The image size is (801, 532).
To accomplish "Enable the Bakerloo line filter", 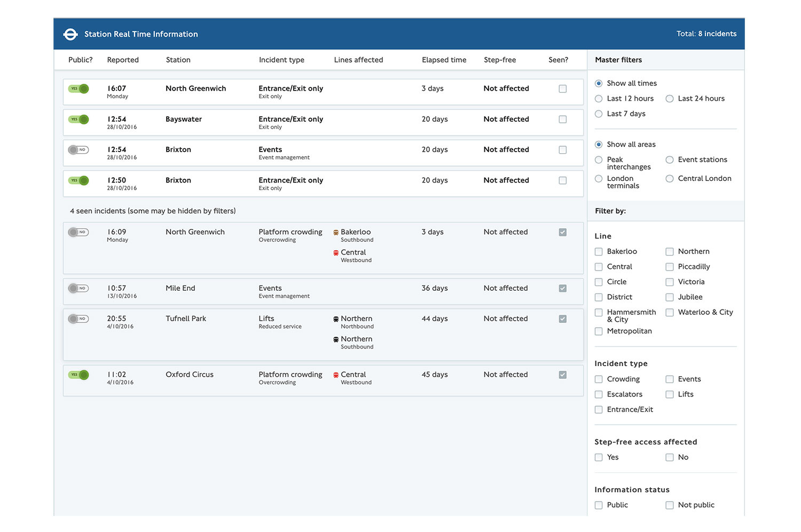I will tap(599, 251).
